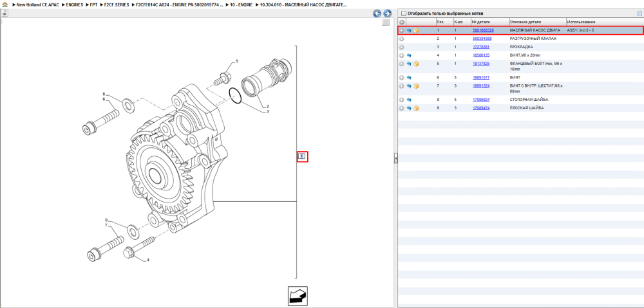Open part number link 16691324
Screen dimensions: 644x308
pyautogui.click(x=481, y=86)
